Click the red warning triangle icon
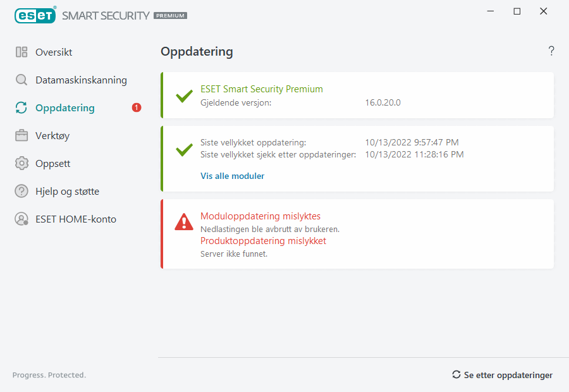569x392 pixels. point(184,222)
